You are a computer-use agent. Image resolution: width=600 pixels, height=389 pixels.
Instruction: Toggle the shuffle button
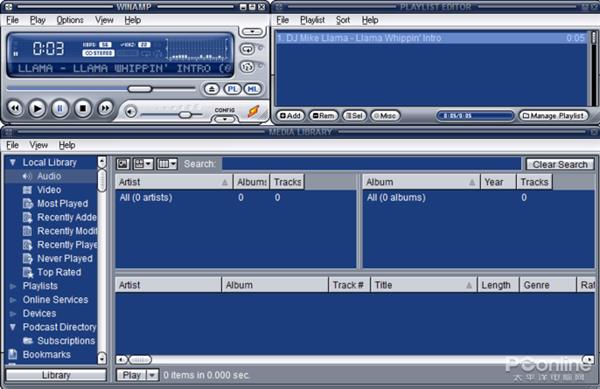pyautogui.click(x=248, y=67)
